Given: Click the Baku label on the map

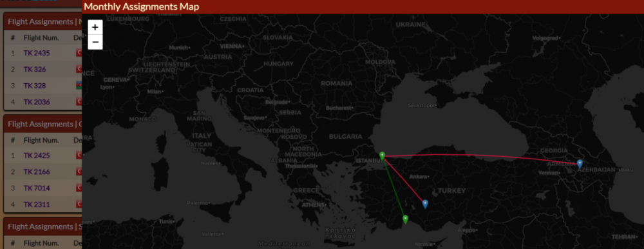Looking at the screenshot, I should coord(626,170).
